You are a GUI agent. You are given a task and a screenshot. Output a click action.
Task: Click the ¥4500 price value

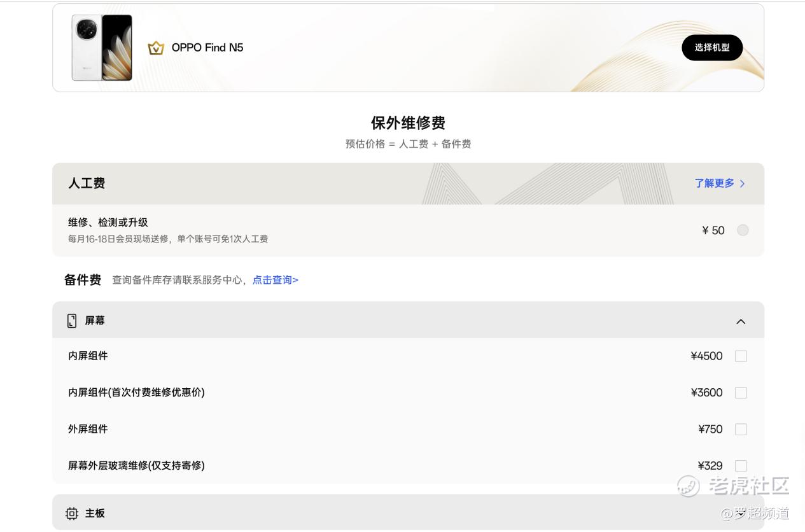click(x=707, y=356)
